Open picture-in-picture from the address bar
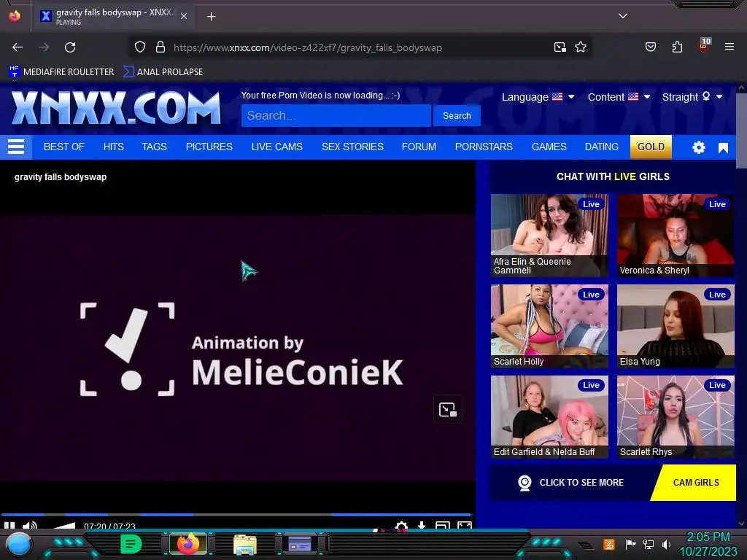Screen dimensions: 747x560 pyautogui.click(x=560, y=47)
